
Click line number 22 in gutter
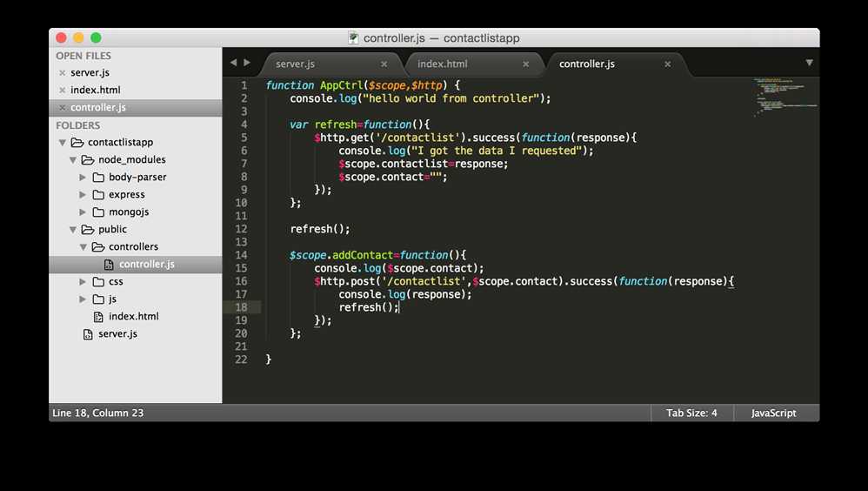coord(241,360)
